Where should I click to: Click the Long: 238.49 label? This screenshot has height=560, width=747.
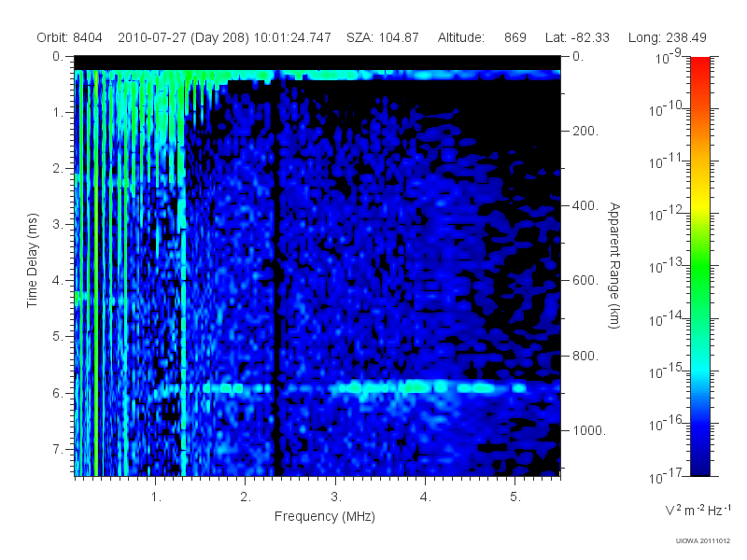pos(667,37)
